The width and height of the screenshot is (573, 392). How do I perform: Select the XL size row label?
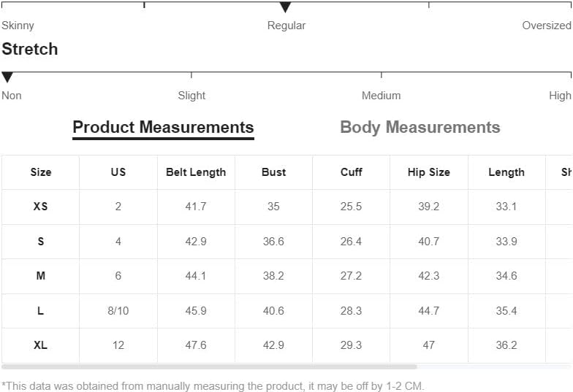coord(41,345)
